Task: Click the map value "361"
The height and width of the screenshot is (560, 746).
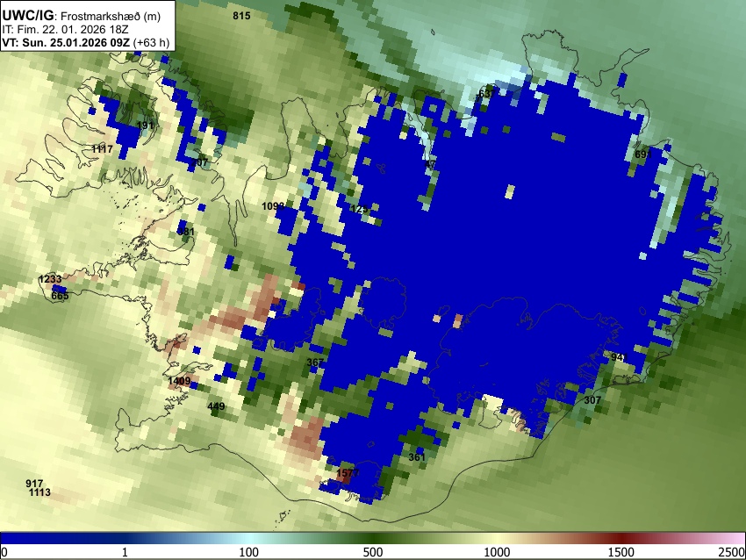Action: coord(417,457)
